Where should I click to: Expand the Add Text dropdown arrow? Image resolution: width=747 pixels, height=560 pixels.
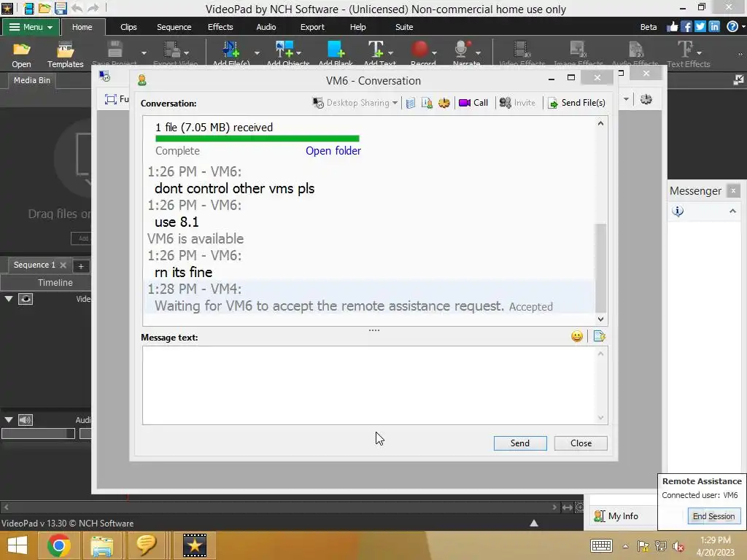click(391, 52)
